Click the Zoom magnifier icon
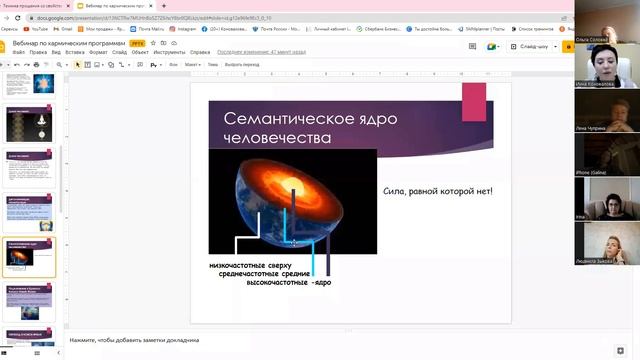 tap(59, 65)
